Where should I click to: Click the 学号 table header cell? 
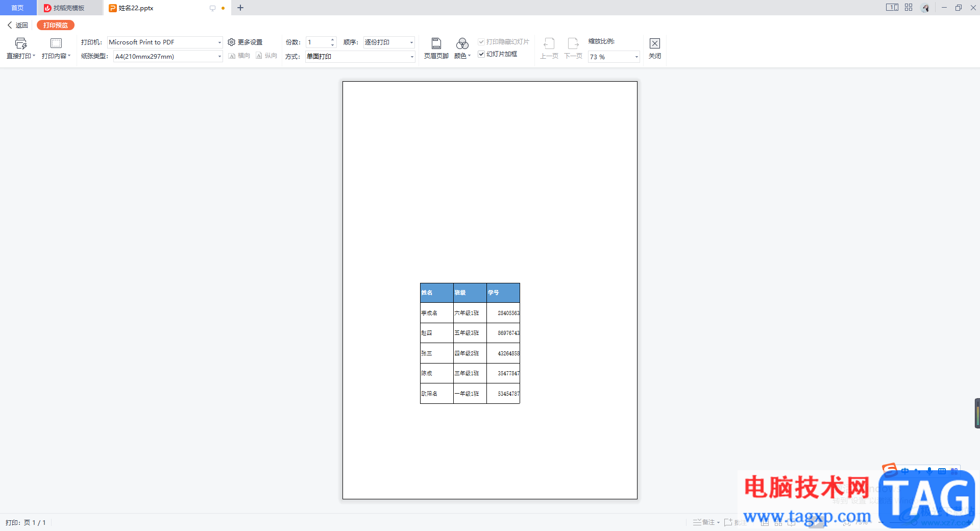pos(503,293)
